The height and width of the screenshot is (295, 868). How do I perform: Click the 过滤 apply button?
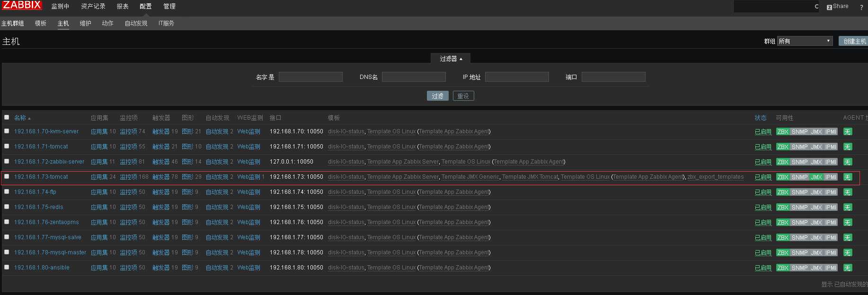tap(437, 96)
